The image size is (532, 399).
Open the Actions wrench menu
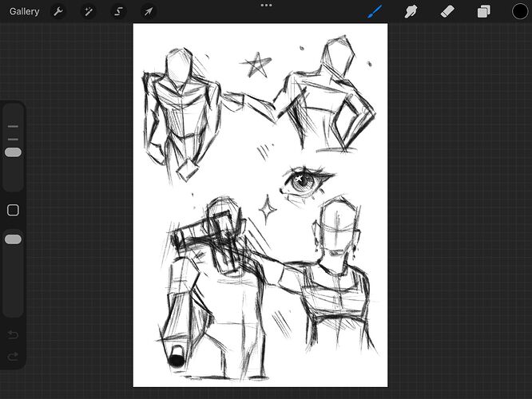point(58,11)
